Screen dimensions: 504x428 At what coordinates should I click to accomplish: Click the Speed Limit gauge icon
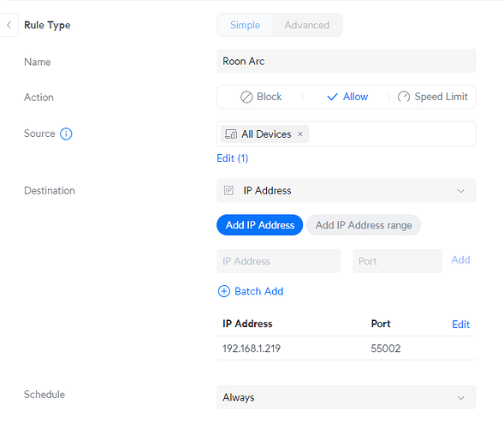pyautogui.click(x=404, y=97)
